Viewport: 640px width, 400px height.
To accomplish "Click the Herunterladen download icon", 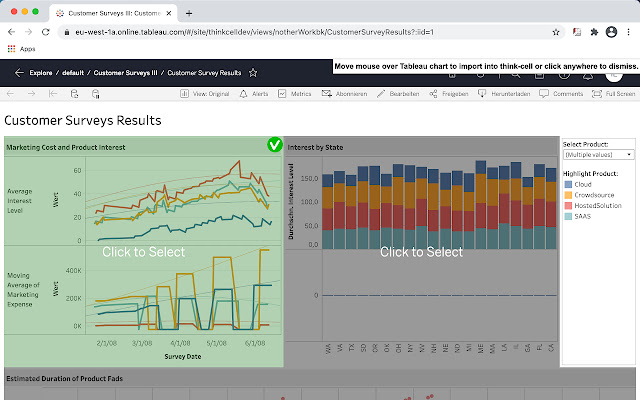I will [x=482, y=94].
